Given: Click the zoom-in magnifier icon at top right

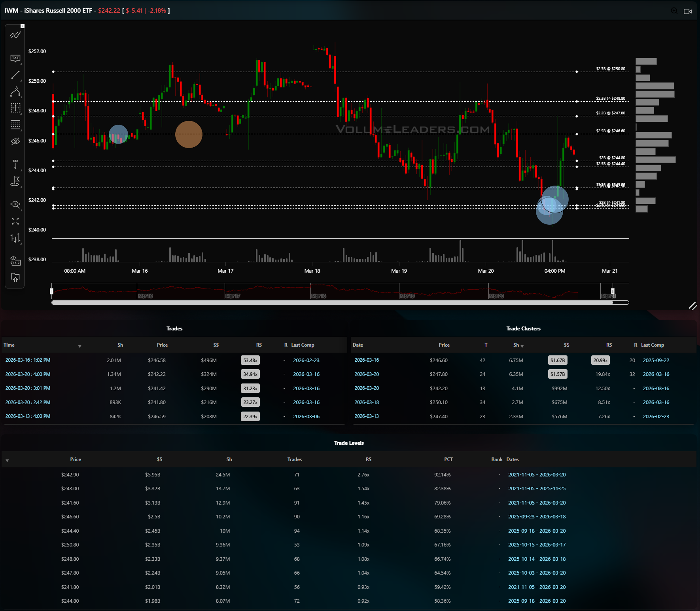Looking at the screenshot, I should click(x=674, y=11).
